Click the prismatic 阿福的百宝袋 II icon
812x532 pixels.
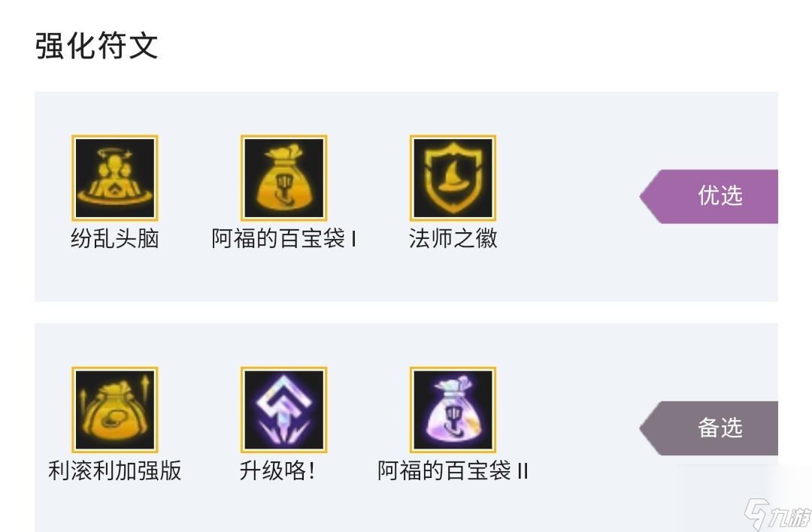[453, 410]
